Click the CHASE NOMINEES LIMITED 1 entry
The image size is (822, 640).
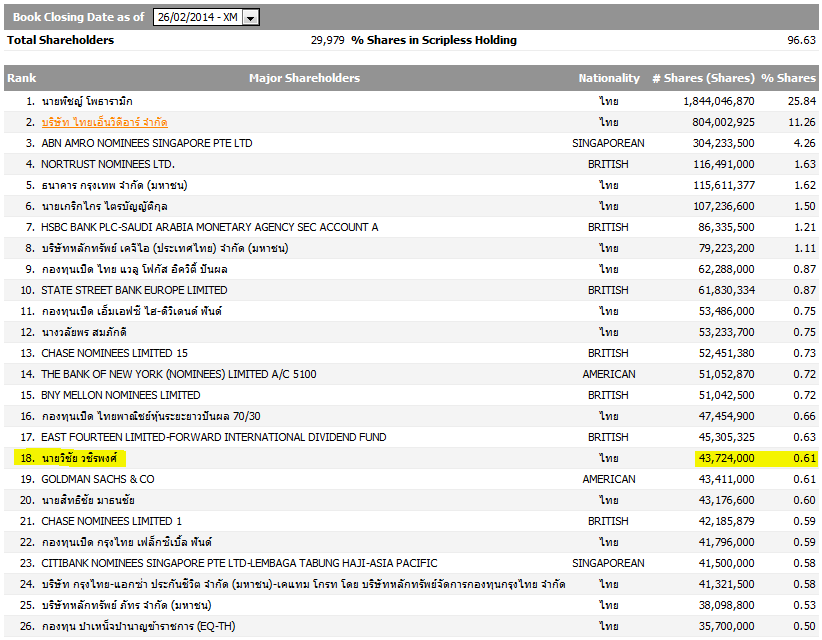pyautogui.click(x=111, y=521)
